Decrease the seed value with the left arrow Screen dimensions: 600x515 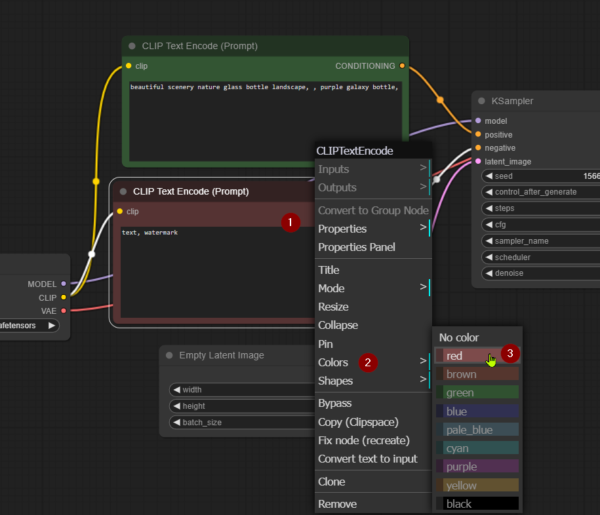[x=490, y=176]
